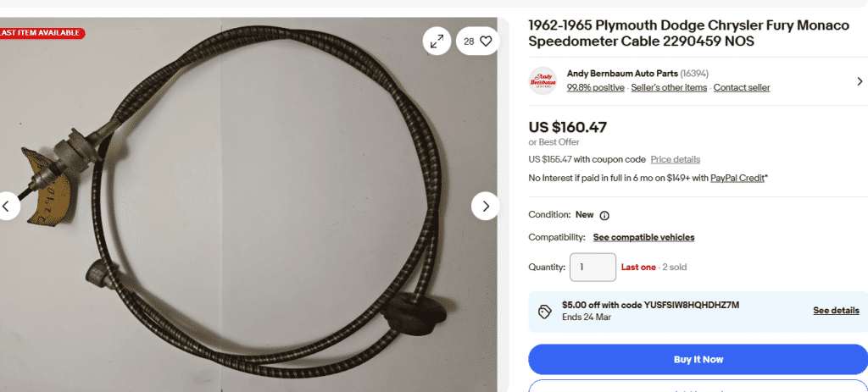View the 99.8% positive feedback link
This screenshot has height=392, width=868.
click(595, 88)
